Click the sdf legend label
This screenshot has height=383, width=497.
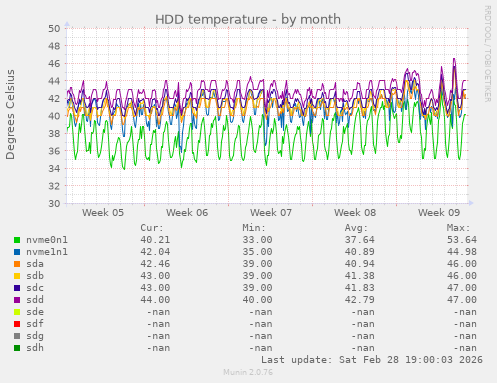point(35,324)
